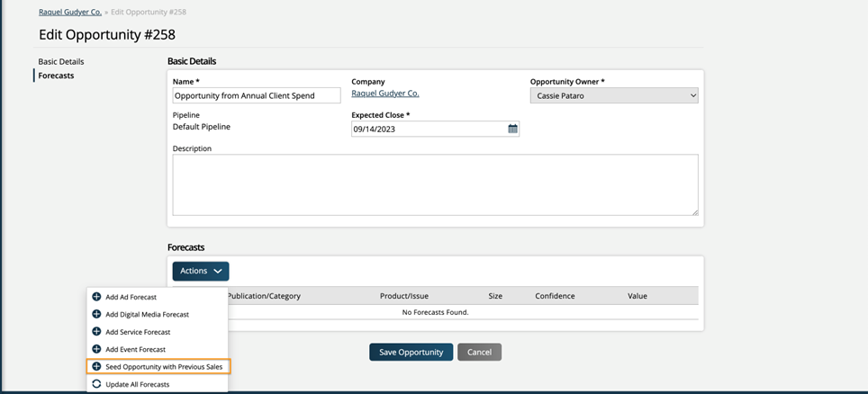Click plus icon beside Add Event Forecast
868x394 pixels.
(x=96, y=349)
